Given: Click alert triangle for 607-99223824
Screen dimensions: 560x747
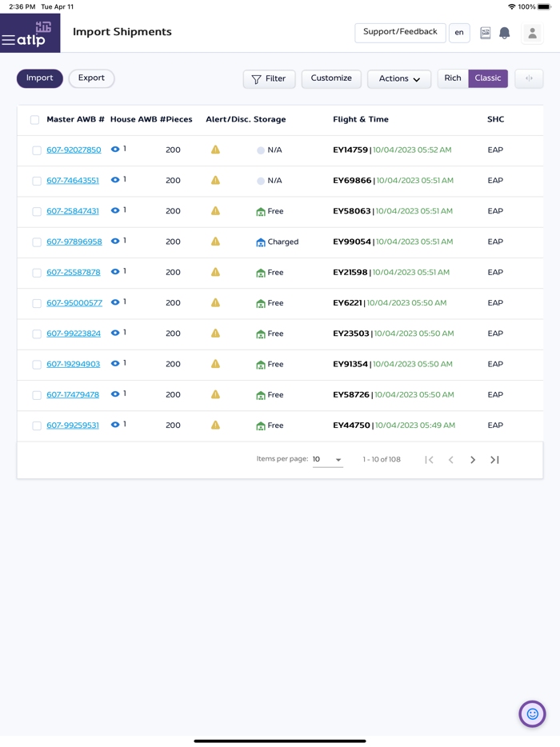Looking at the screenshot, I should pyautogui.click(x=215, y=333).
